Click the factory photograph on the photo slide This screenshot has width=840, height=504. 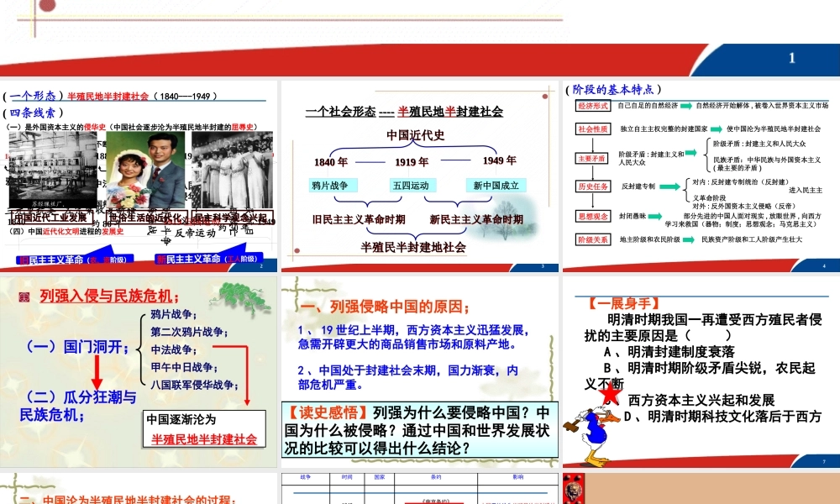point(52,171)
